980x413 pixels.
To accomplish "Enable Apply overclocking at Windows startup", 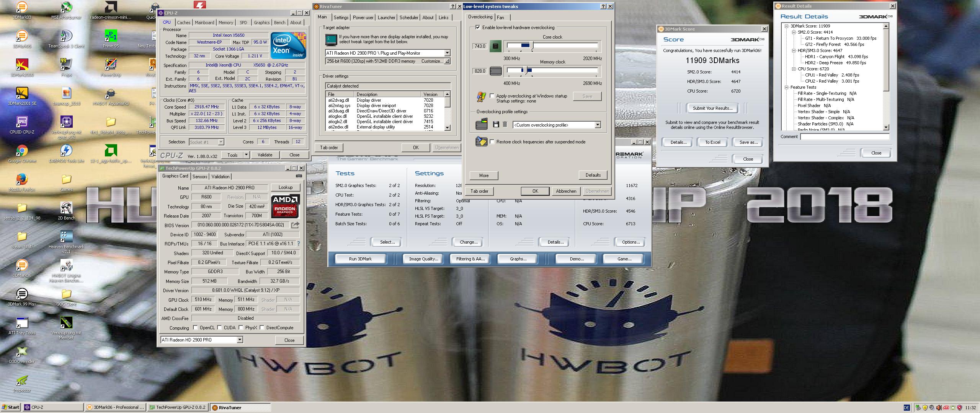I will pyautogui.click(x=492, y=96).
